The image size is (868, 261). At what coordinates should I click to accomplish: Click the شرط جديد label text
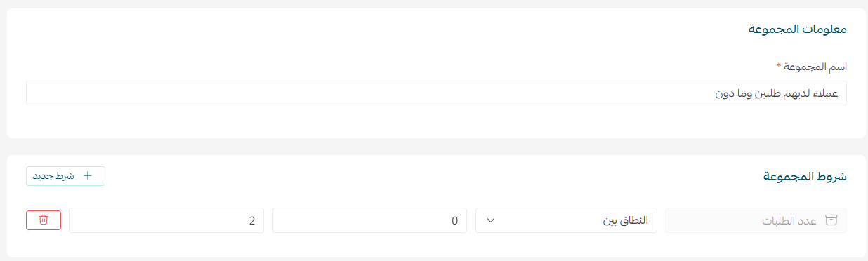coord(53,176)
